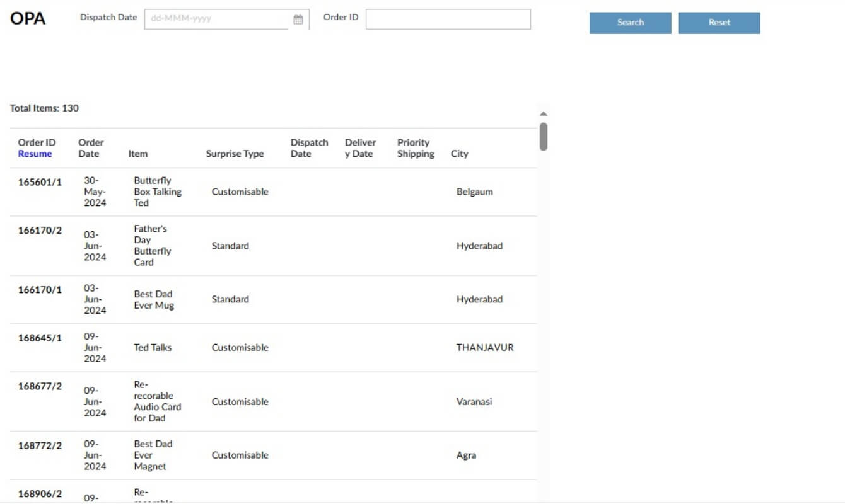Viewport: 845px width, 504px height.
Task: Click the Dispatch Date input field
Action: point(218,19)
